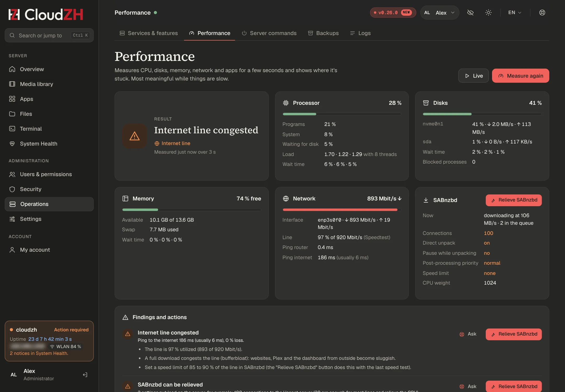
Task: Click Ask beside SABnzbd can be relieved
Action: (468, 387)
